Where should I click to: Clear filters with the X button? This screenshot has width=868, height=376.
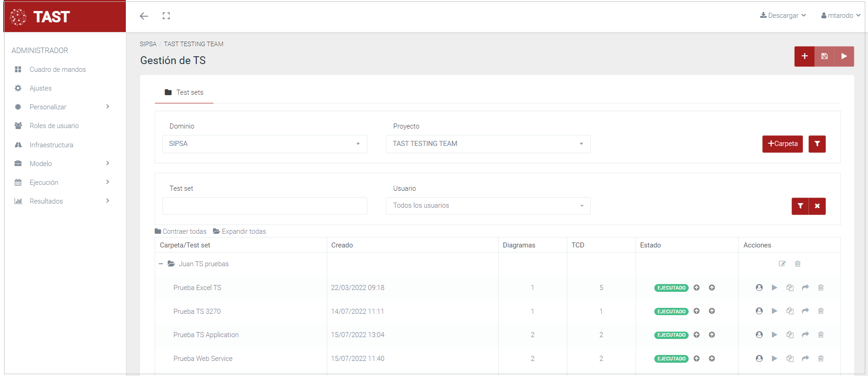click(817, 206)
